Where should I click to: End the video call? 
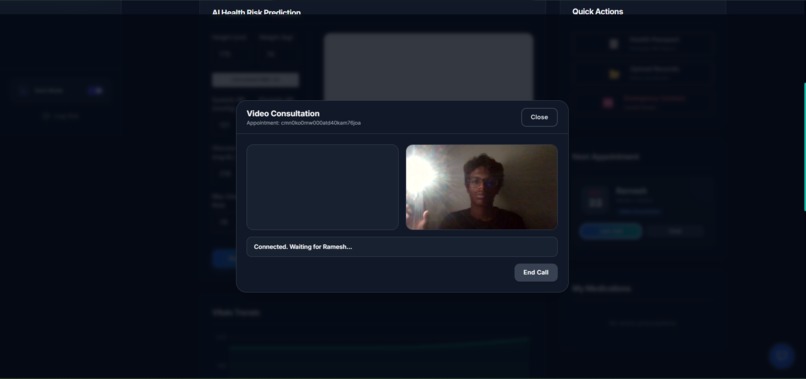(x=536, y=273)
